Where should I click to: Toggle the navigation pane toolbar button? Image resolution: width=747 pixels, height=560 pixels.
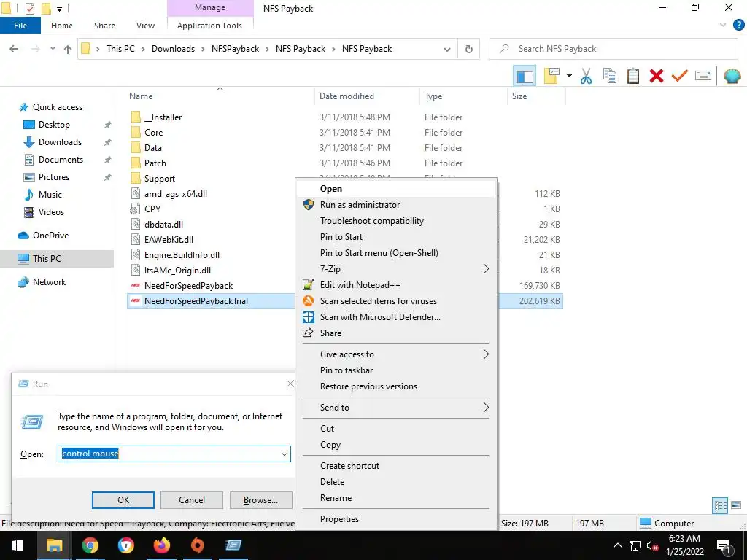tap(525, 76)
